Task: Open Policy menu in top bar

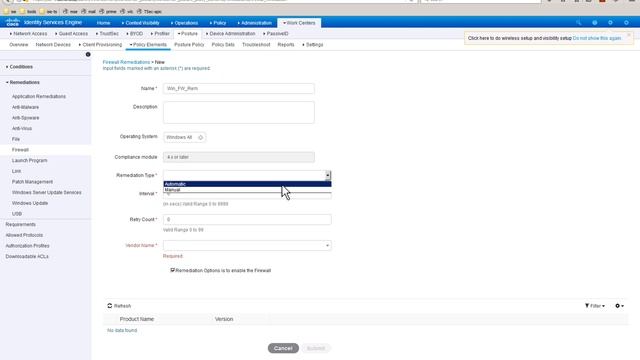Action: [218, 23]
